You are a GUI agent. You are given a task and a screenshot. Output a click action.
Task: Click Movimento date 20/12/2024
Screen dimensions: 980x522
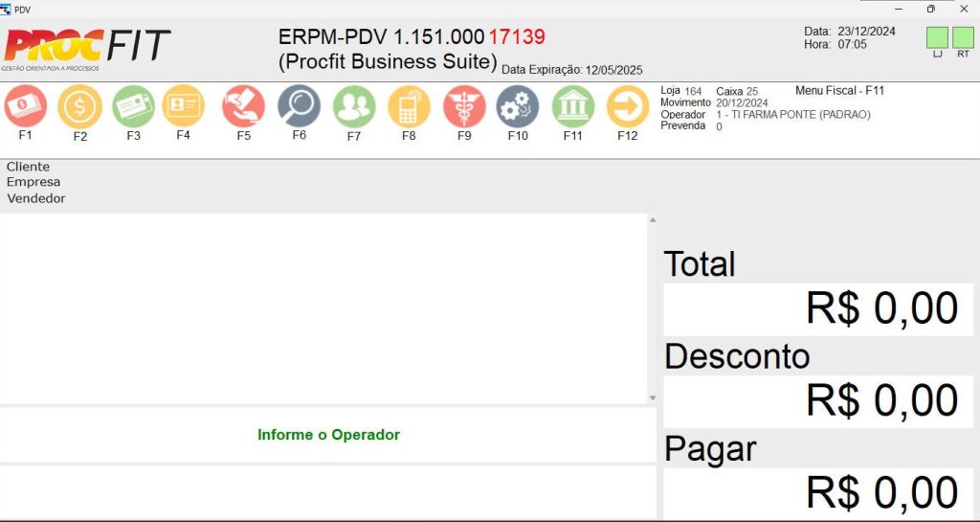click(x=742, y=103)
